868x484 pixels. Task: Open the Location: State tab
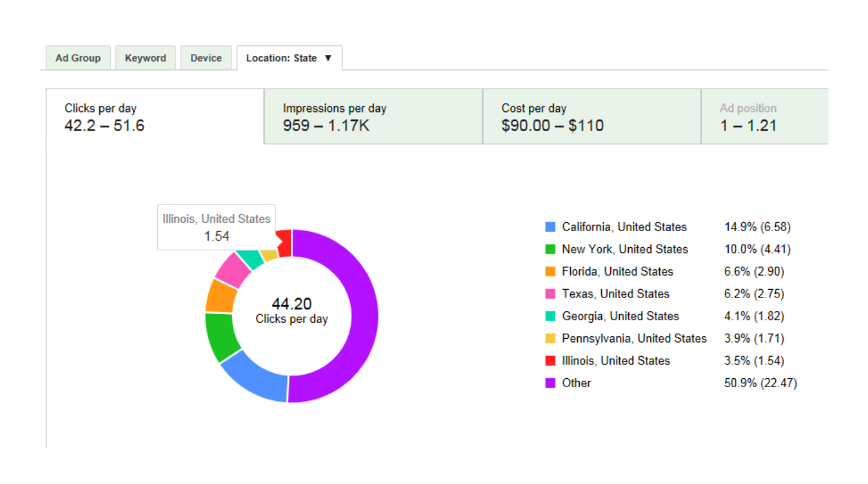pos(289,58)
